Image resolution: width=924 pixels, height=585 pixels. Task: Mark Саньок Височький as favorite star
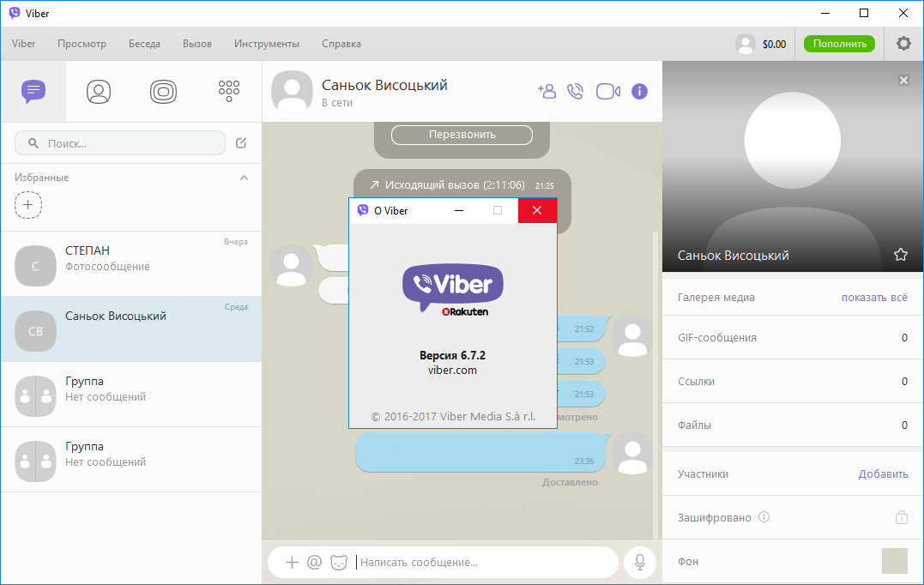coord(901,255)
